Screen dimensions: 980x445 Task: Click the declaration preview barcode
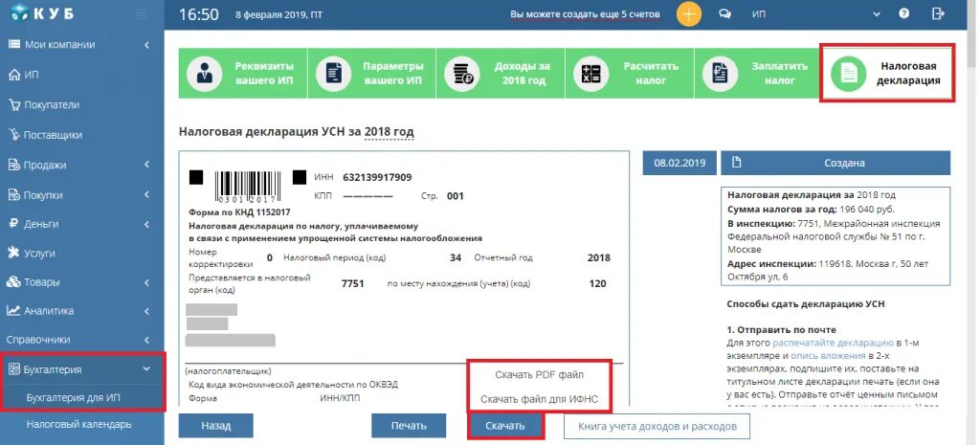pyautogui.click(x=250, y=186)
